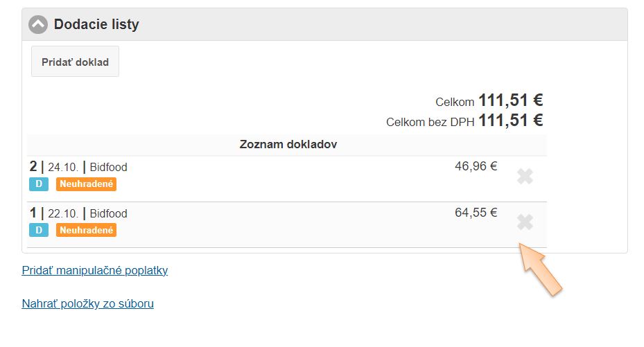Click the Dodacie listy panel header title
This screenshot has width=644, height=347.
(x=96, y=25)
